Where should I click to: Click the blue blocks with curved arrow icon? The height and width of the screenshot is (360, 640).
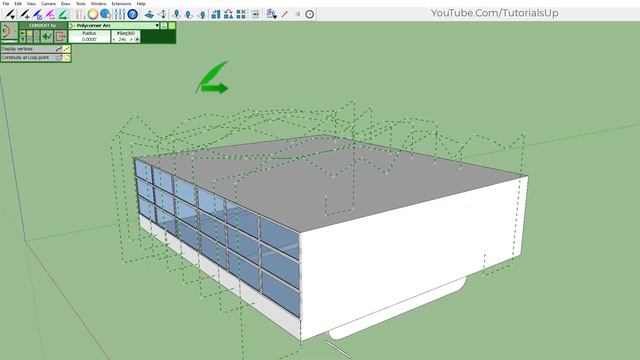[229, 15]
